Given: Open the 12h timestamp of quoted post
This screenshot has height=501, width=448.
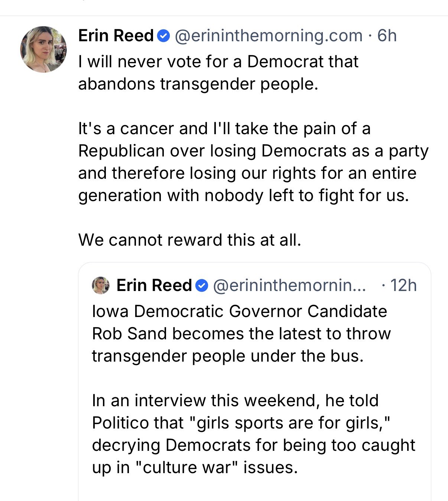Looking at the screenshot, I should [x=404, y=285].
